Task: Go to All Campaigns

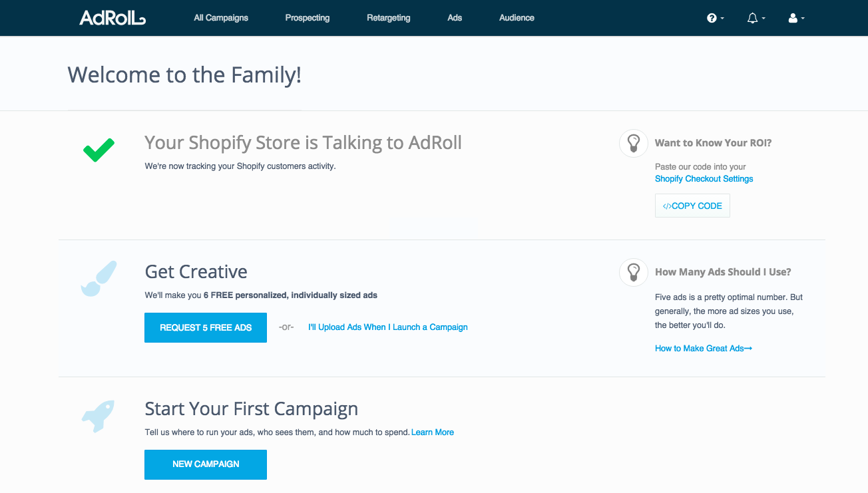Action: 221,18
